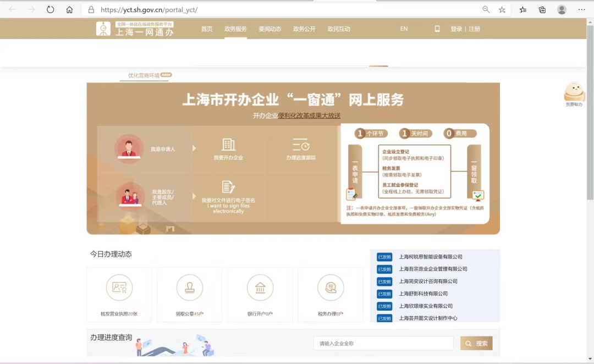Viewport: 594px width, 364px height.
Task: Click the 请输入企业全称 input field
Action: tap(383, 344)
